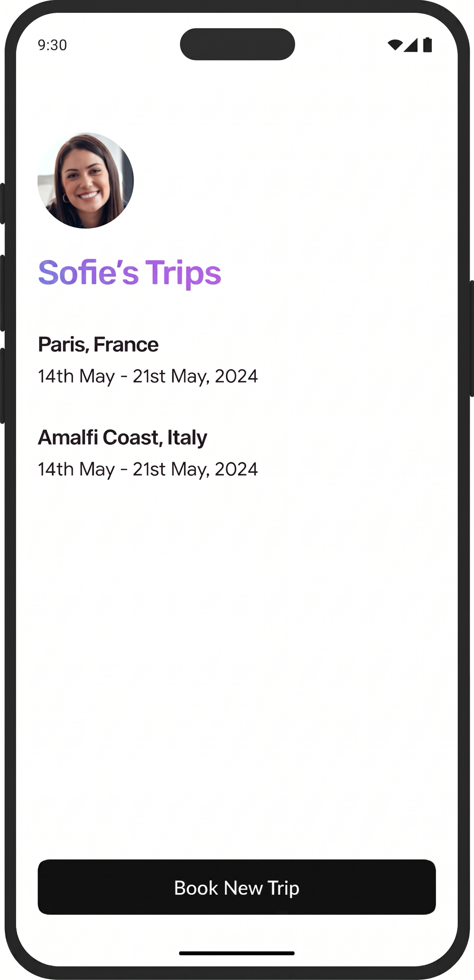Select the Amalfi Coast trip date range
This screenshot has width=474, height=980.
(148, 469)
